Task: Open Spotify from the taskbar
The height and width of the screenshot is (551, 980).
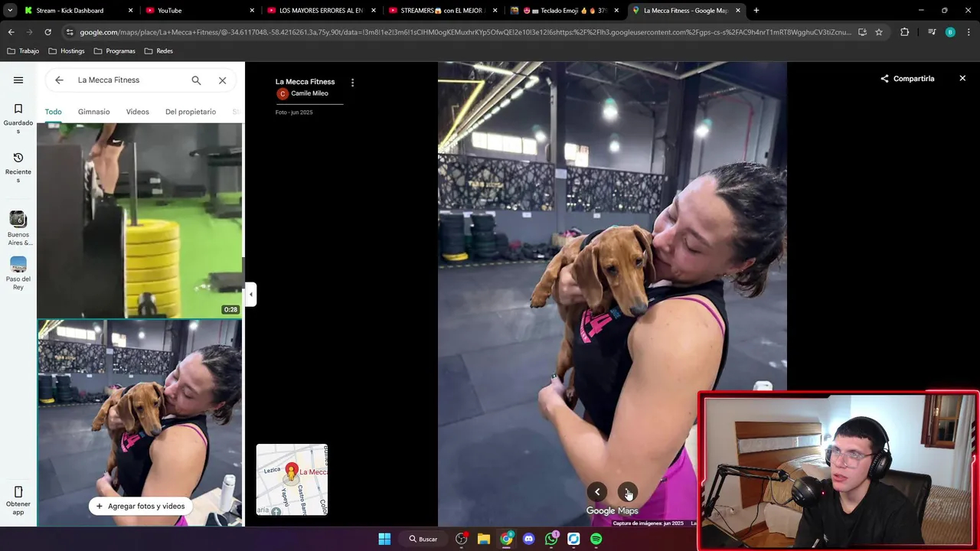Action: (x=596, y=539)
